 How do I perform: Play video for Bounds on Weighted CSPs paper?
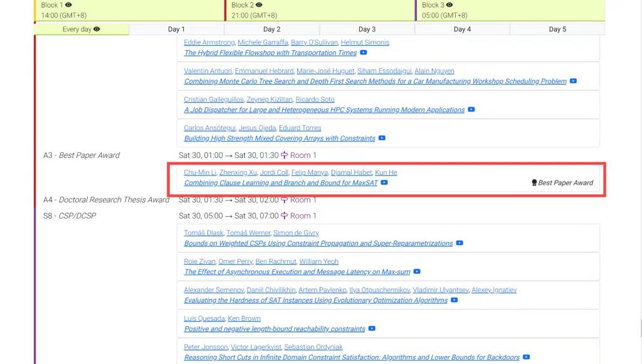pyautogui.click(x=460, y=243)
